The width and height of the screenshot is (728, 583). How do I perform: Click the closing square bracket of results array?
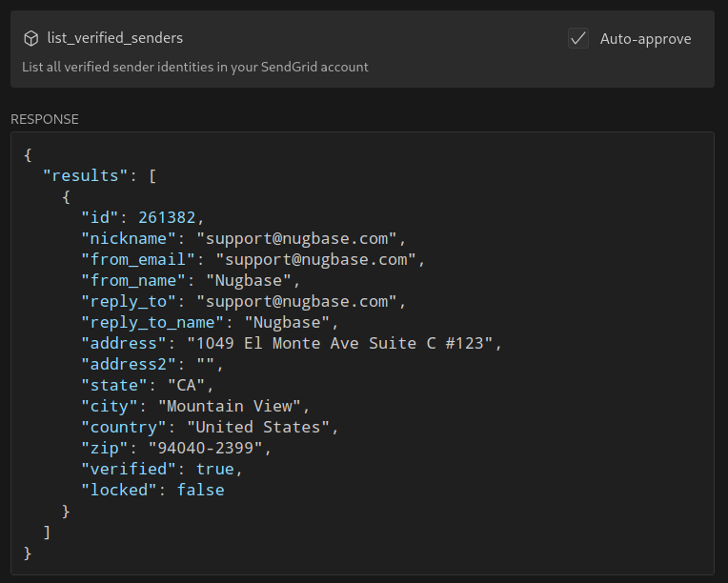click(47, 533)
